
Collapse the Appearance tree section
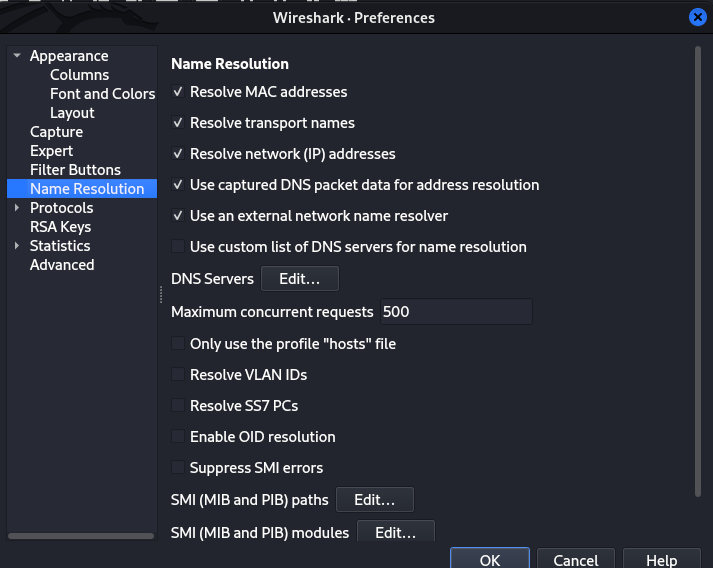pos(17,56)
